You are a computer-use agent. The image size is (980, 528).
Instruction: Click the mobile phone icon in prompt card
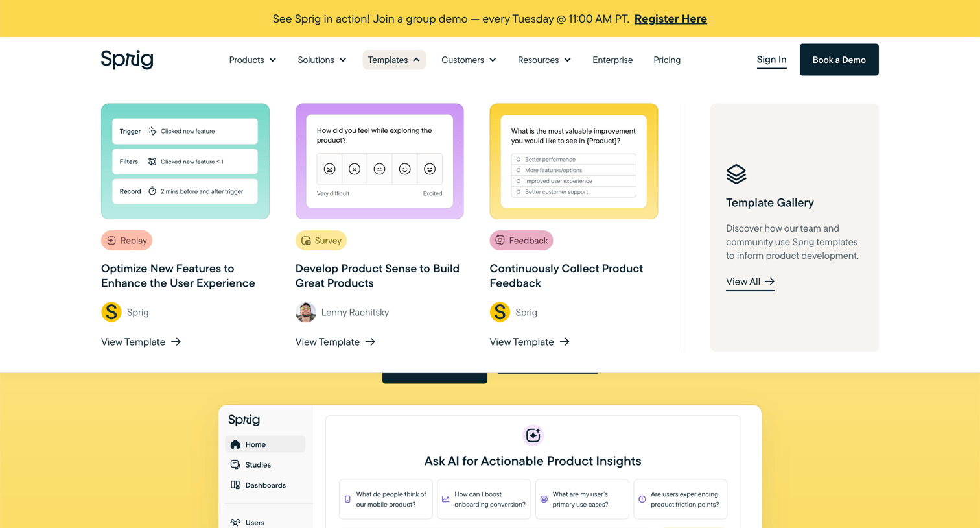tap(347, 499)
